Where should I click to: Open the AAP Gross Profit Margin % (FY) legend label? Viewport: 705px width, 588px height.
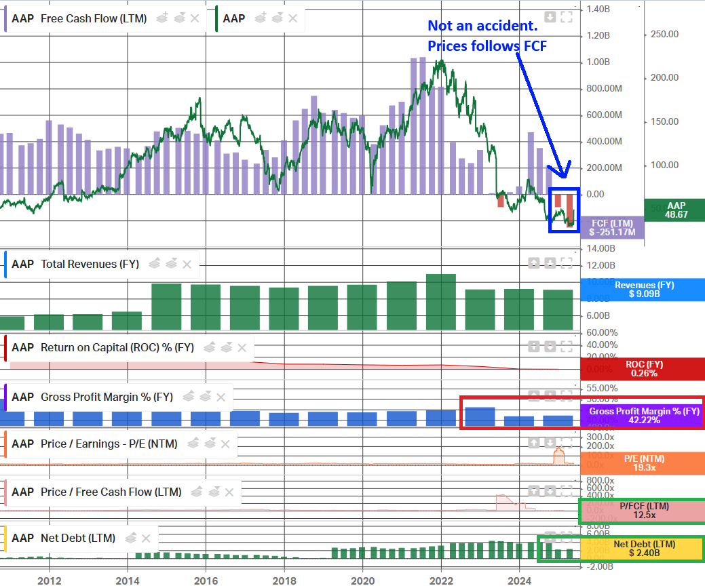[x=92, y=397]
